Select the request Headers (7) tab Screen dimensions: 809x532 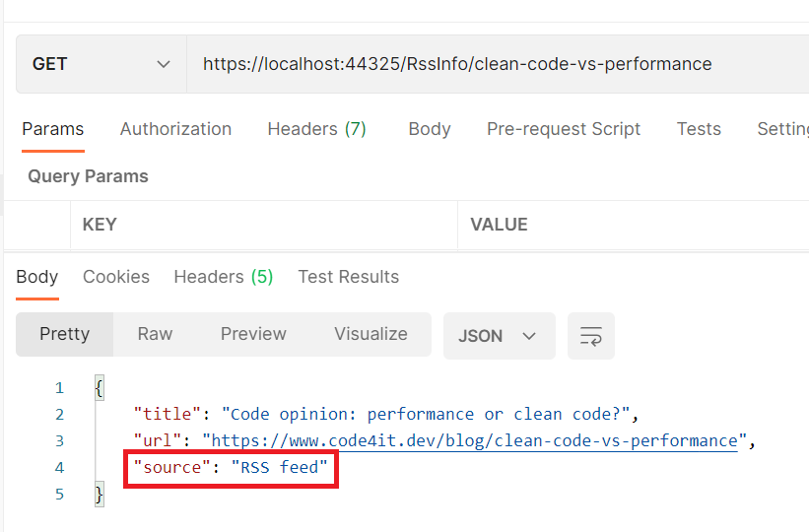tap(316, 129)
